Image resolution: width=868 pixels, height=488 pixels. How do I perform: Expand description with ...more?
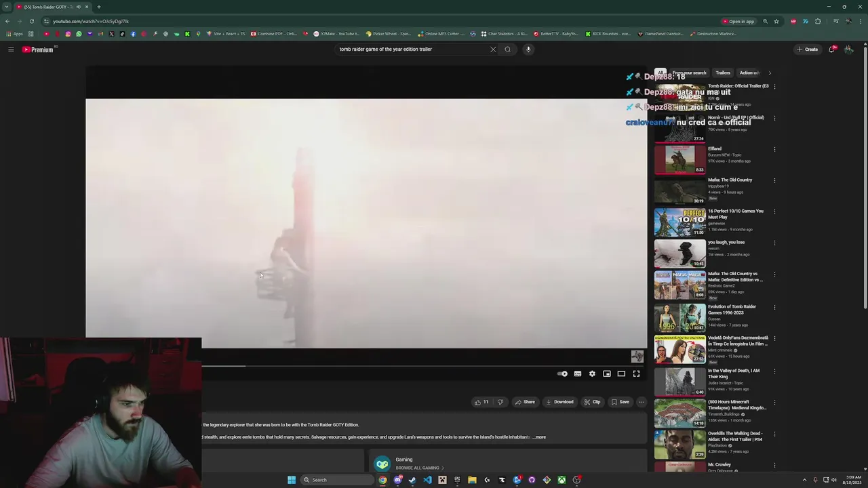pyautogui.click(x=539, y=437)
